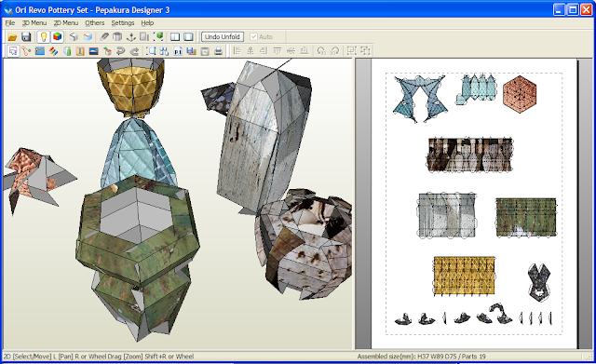Minimize the Pepakura Designer window
Screen dimensions: 596x364
pos(559,10)
